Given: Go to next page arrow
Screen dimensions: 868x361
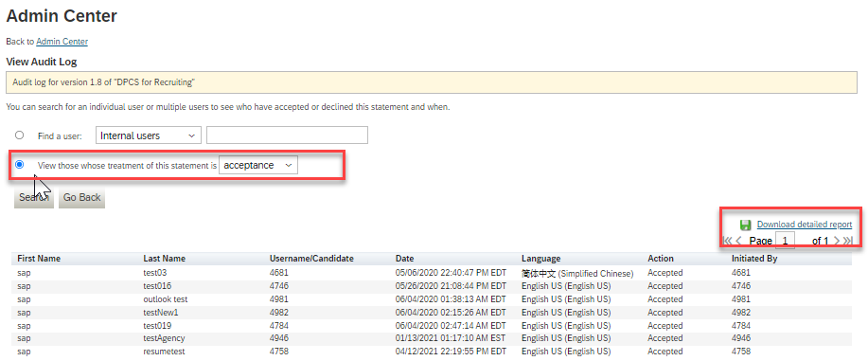Looking at the screenshot, I should click(x=837, y=241).
